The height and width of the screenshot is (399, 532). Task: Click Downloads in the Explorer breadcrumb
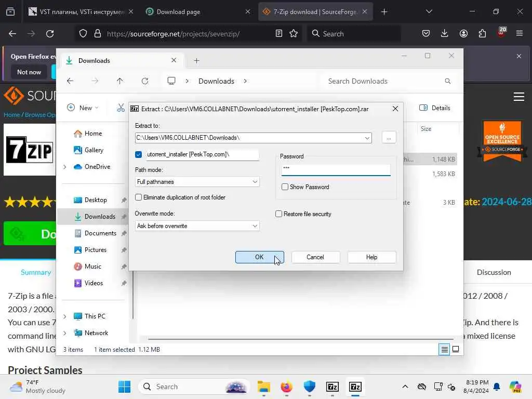pos(217,81)
